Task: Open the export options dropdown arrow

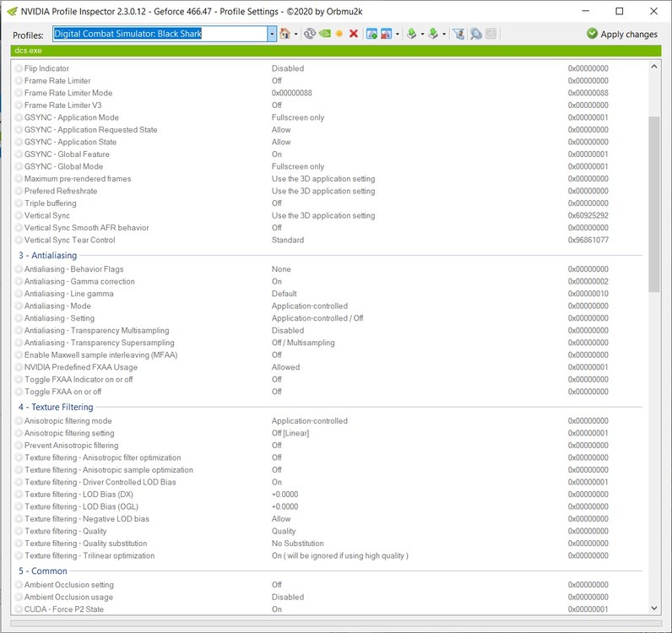Action: point(422,34)
